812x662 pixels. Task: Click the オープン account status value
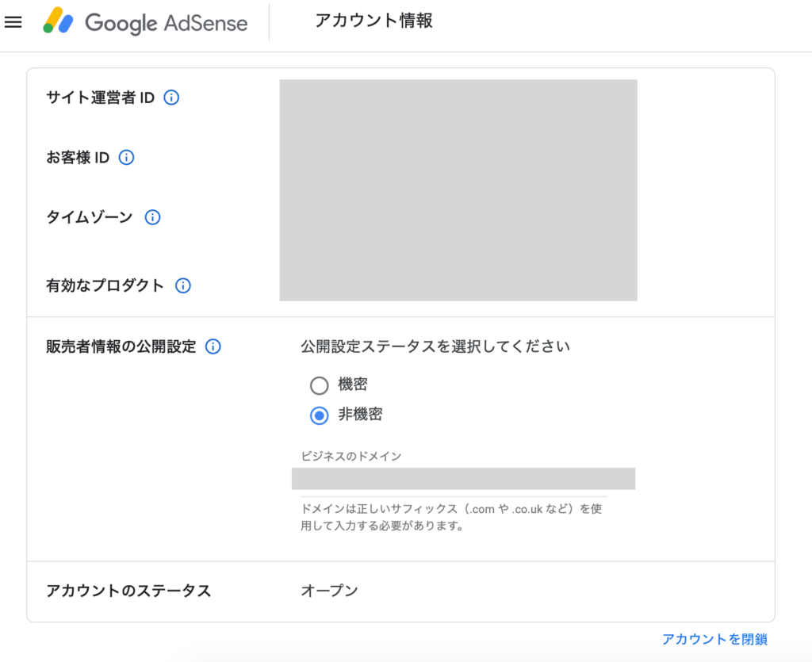(x=329, y=591)
